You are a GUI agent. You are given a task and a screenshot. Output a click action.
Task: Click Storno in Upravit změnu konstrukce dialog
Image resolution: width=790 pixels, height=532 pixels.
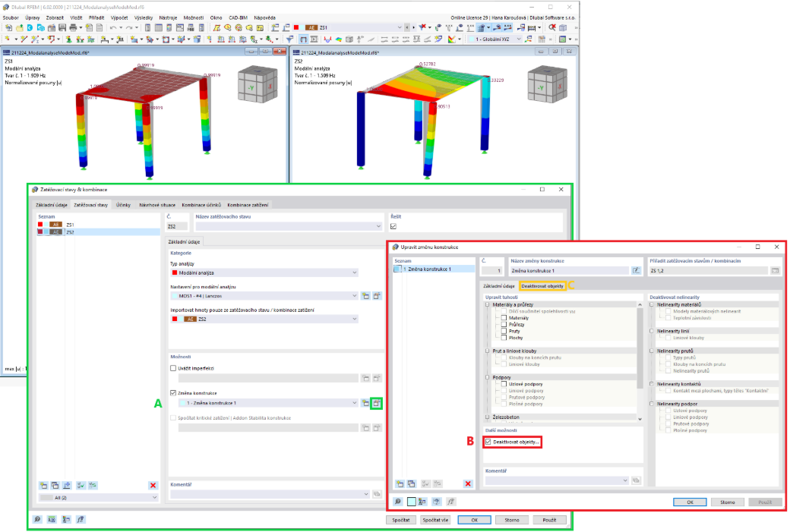point(727,502)
